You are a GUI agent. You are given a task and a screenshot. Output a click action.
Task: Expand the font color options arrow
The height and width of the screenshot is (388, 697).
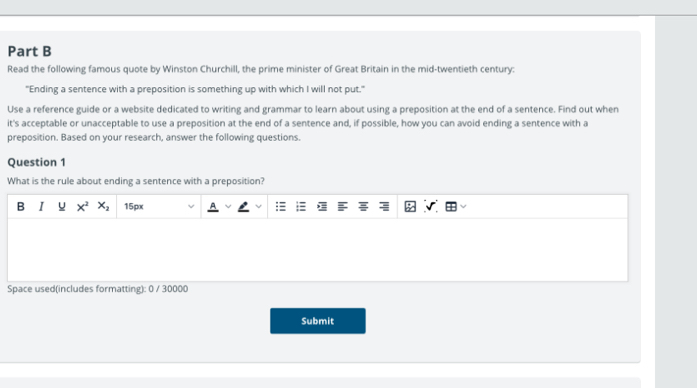tap(228, 206)
